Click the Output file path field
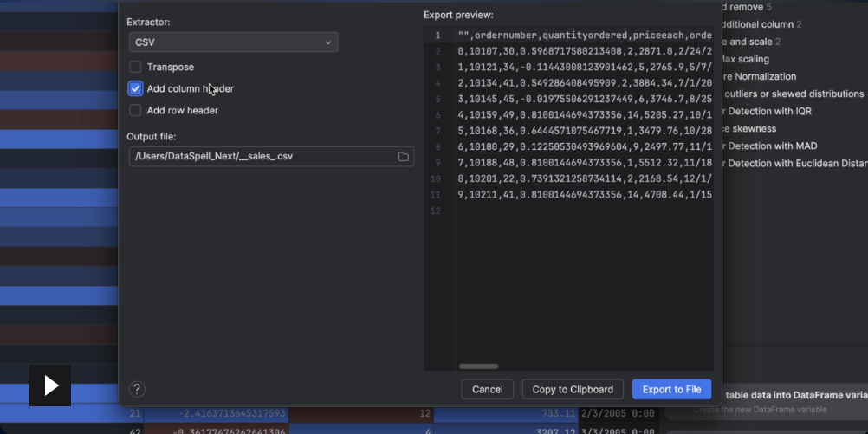868x434 pixels. [260, 157]
